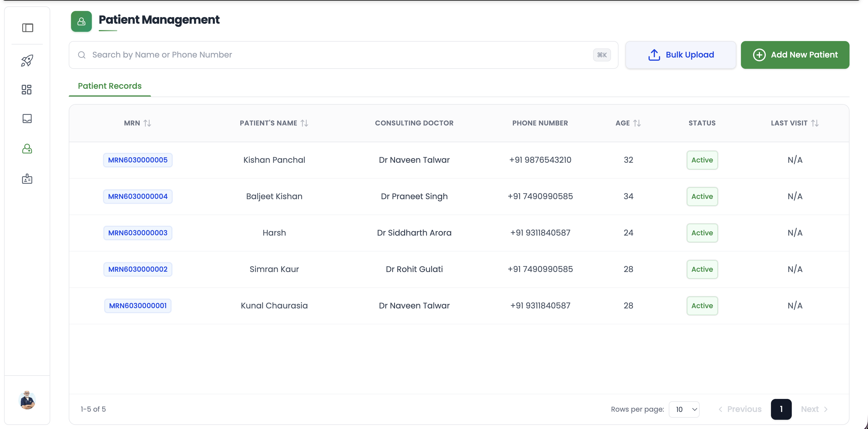The image size is (868, 429).
Task: Open record MRN6030000002 link
Action: click(137, 269)
